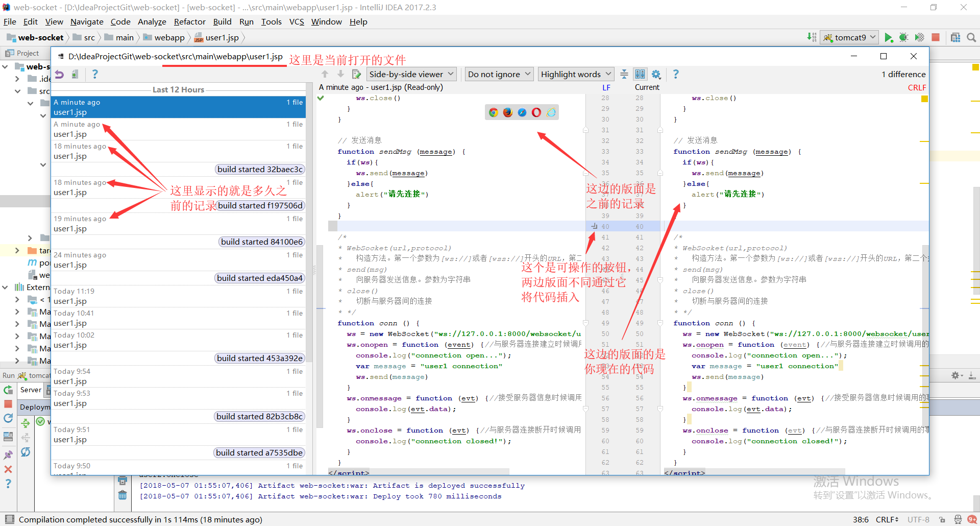Click the Revert icon in the history dialog
Screen dimensions: 980x526
point(60,75)
